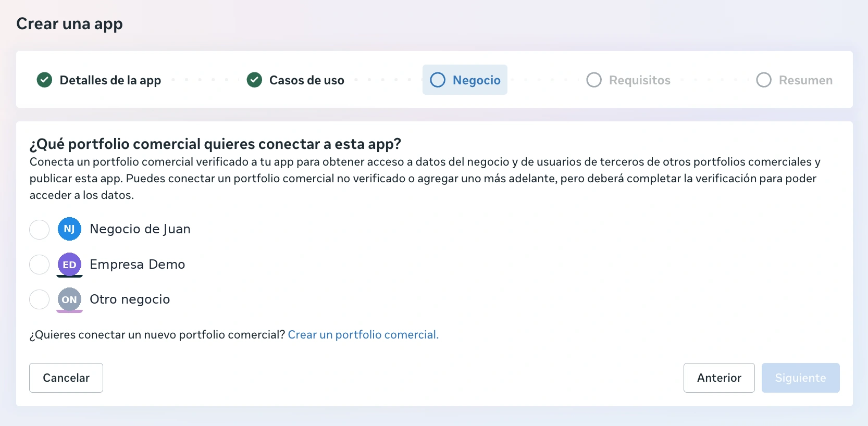The image size is (868, 426).
Task: Switch to the Negocio step label
Action: tap(477, 80)
